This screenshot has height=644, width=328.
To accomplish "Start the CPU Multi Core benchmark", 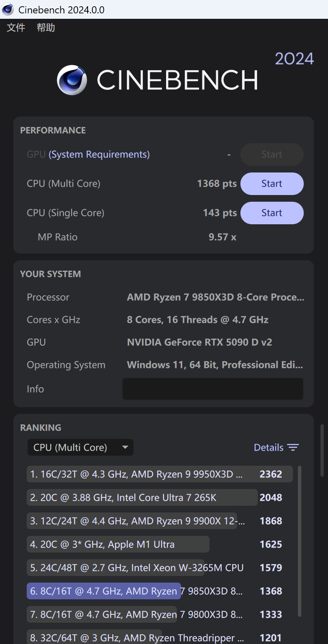I will click(272, 184).
